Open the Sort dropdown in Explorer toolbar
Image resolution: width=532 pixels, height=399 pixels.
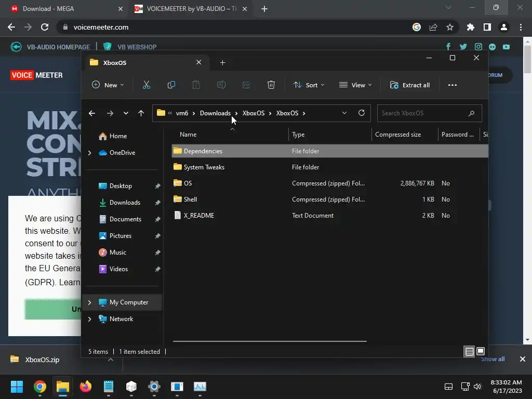pyautogui.click(x=309, y=85)
